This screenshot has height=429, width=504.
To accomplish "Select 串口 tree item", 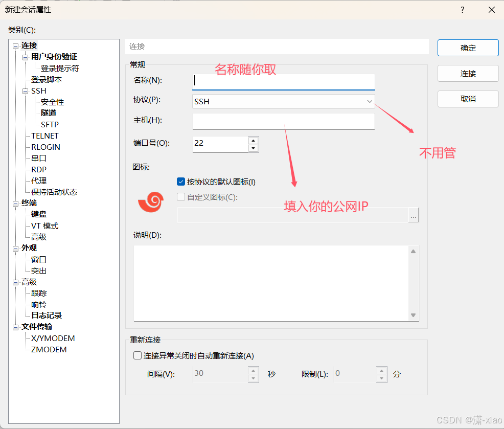I will pos(38,158).
